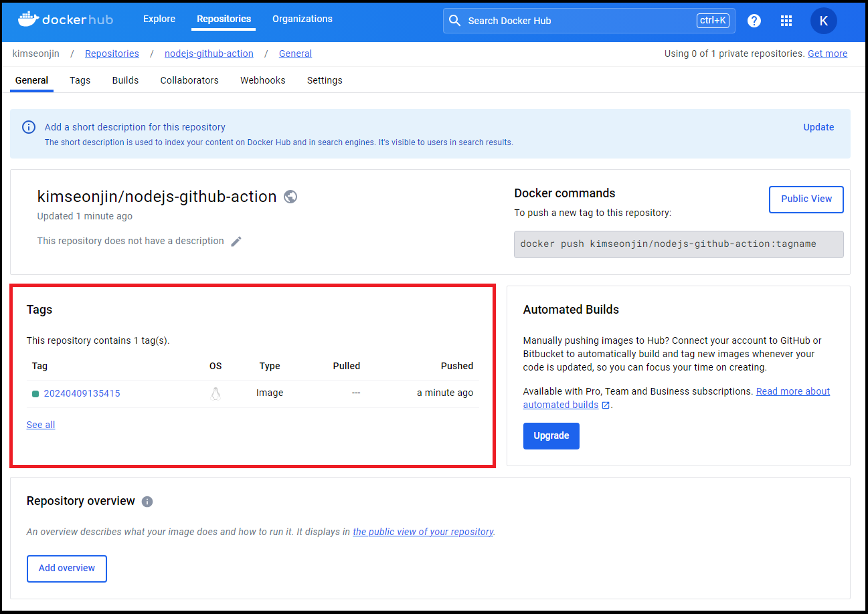The height and width of the screenshot is (614, 868).
Task: Click the 'This repository contains 1 tag(s).' text
Action: (x=98, y=340)
